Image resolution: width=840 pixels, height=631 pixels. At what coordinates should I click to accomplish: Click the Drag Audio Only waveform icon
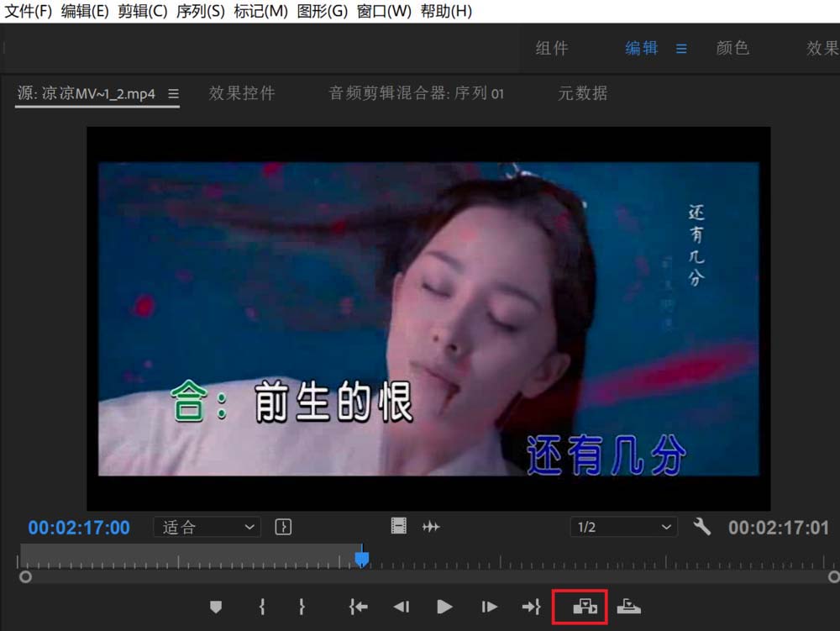coord(432,527)
